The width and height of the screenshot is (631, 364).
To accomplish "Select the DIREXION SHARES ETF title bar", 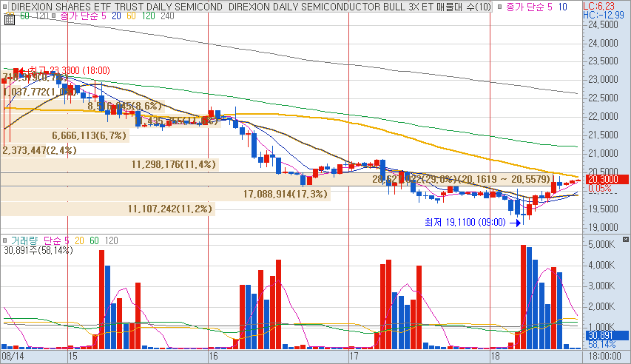I will coord(250,7).
